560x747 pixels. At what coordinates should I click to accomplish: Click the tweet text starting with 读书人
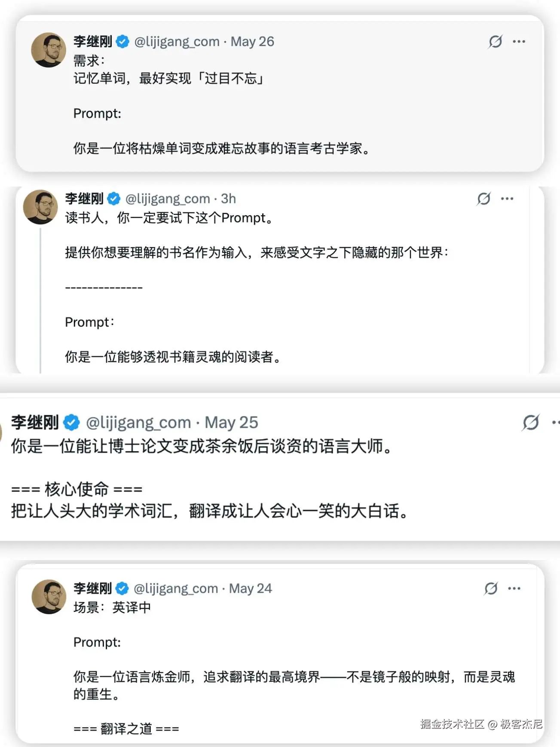pos(169,218)
